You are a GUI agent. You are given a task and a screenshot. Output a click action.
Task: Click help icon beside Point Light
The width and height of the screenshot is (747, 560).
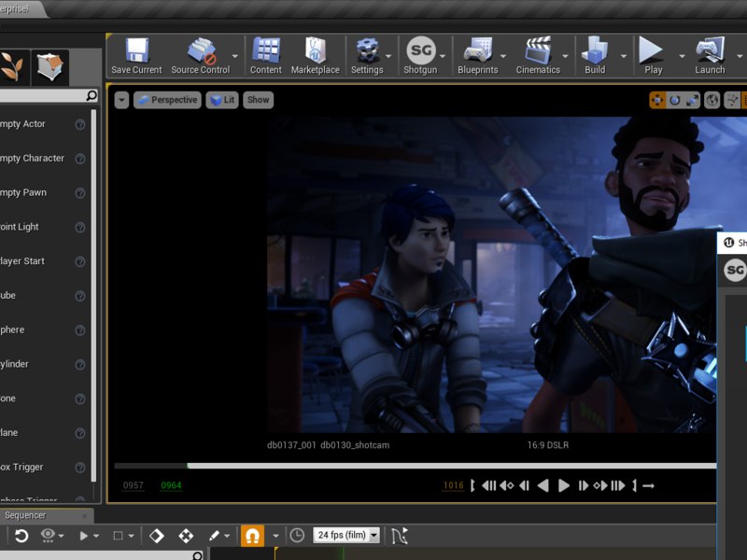[x=80, y=227]
